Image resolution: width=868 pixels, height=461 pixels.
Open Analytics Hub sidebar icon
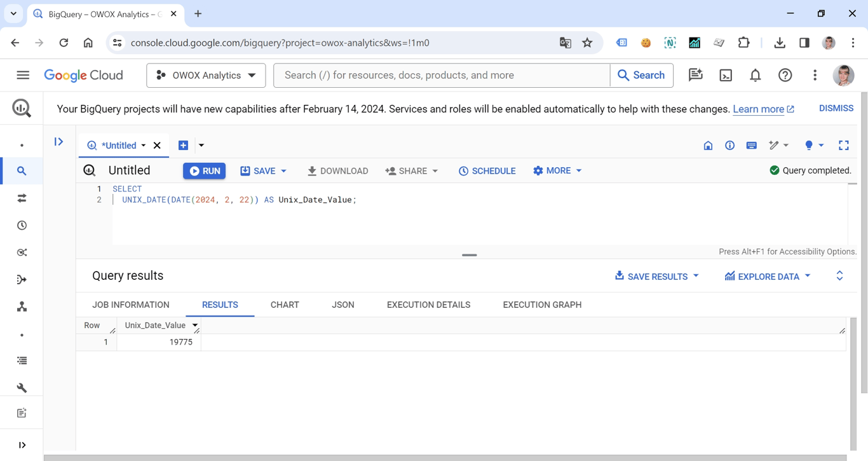tap(22, 252)
